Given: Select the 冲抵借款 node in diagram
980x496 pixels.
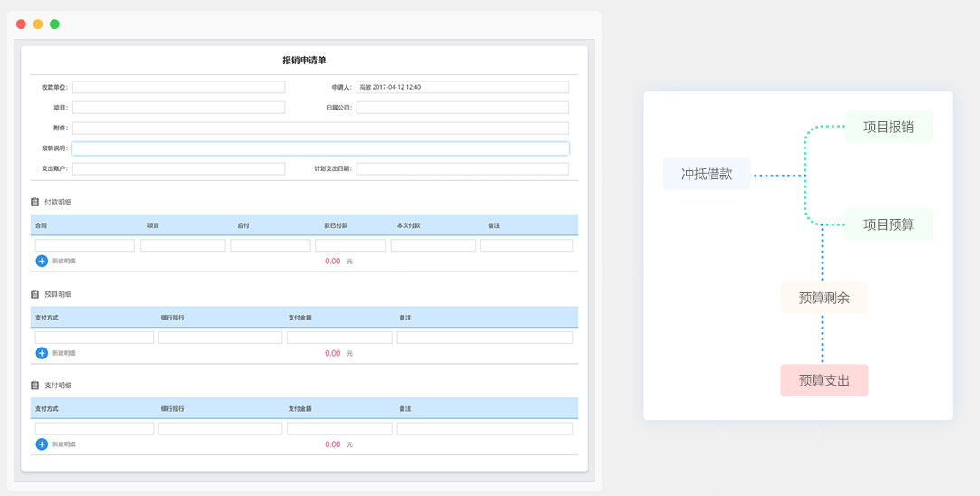Looking at the screenshot, I should [x=707, y=175].
